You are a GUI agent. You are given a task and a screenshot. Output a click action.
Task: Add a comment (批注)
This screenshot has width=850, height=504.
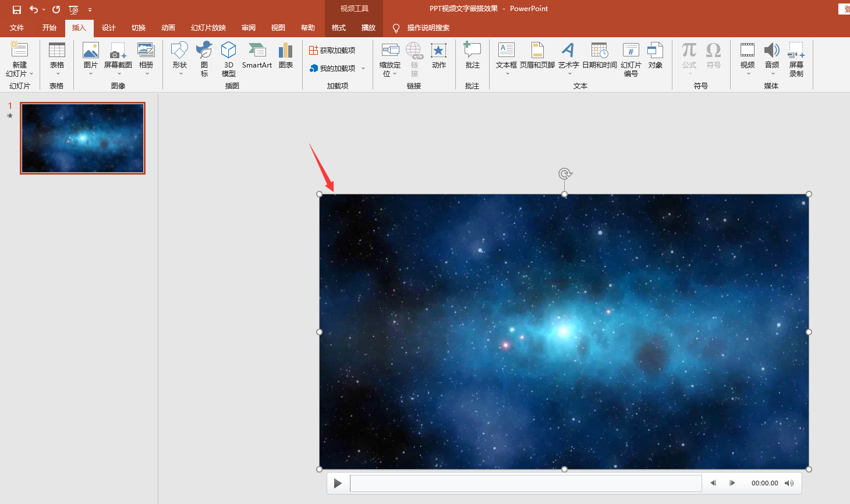(x=472, y=56)
